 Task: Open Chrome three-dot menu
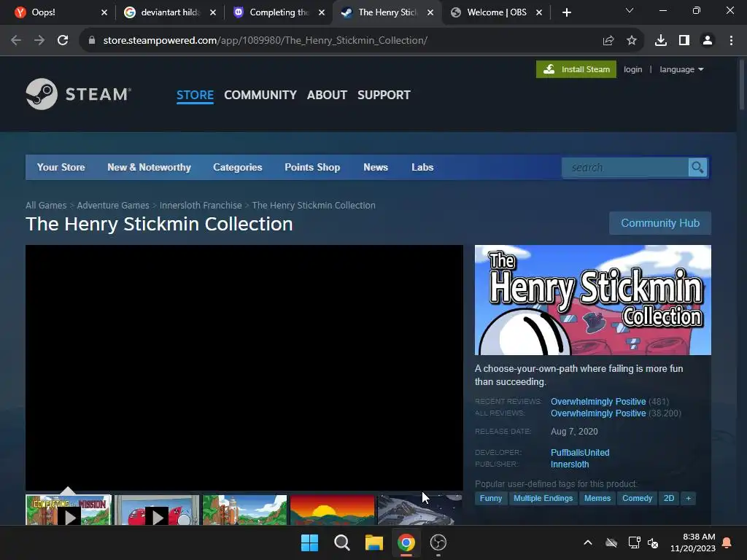tap(731, 41)
